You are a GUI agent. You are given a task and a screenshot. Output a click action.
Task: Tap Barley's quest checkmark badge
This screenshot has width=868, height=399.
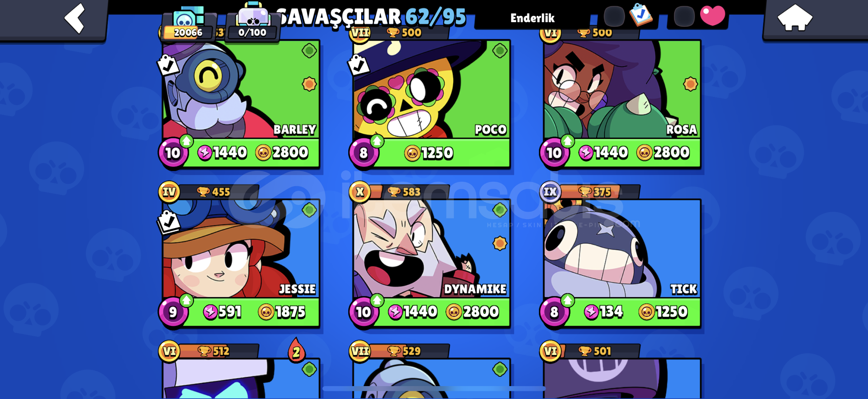pos(168,65)
